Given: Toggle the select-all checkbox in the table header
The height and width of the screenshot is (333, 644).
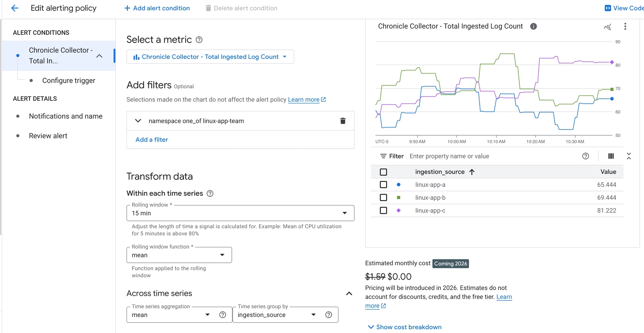Looking at the screenshot, I should [x=383, y=172].
